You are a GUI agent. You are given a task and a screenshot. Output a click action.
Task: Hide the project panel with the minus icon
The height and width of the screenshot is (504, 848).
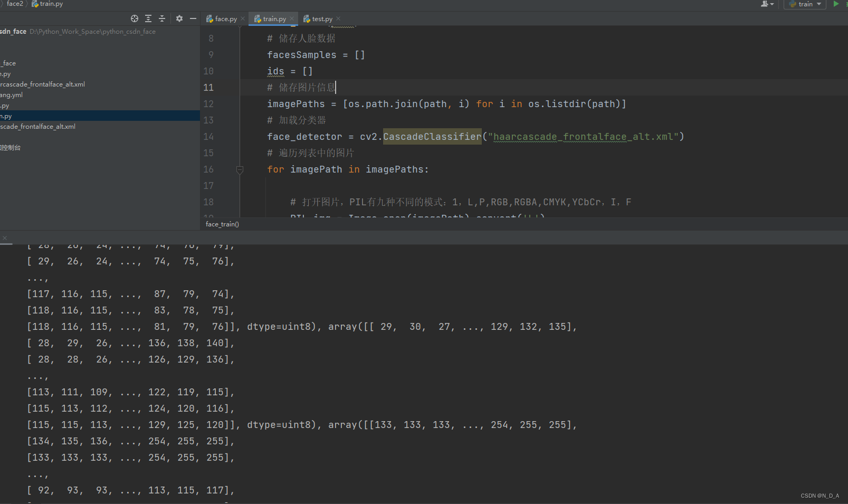(193, 18)
